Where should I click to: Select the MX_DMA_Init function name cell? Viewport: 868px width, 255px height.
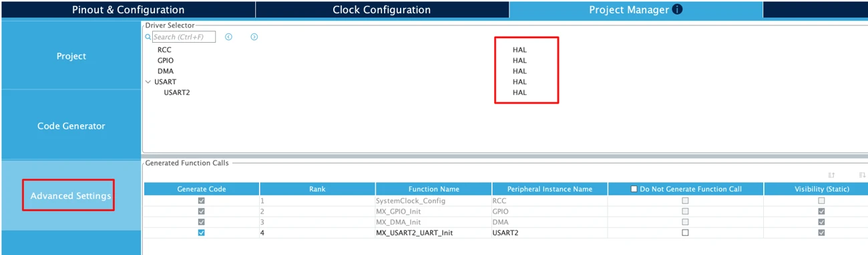(434, 222)
